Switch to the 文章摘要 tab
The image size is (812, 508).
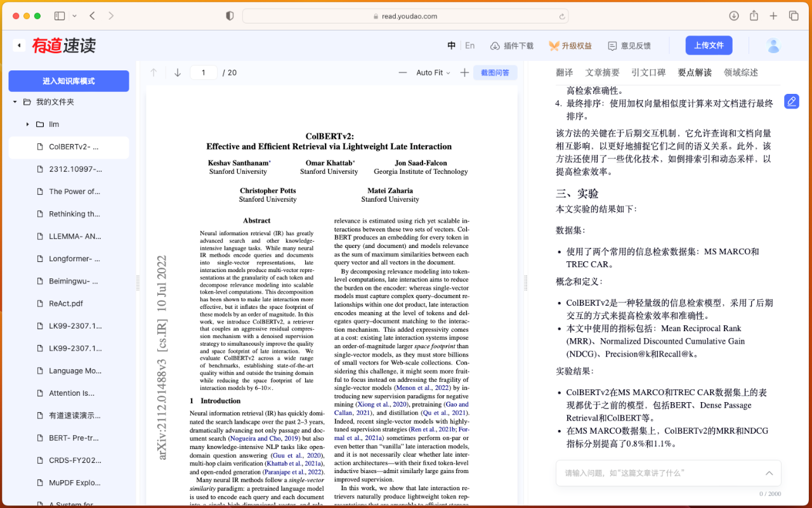602,72
